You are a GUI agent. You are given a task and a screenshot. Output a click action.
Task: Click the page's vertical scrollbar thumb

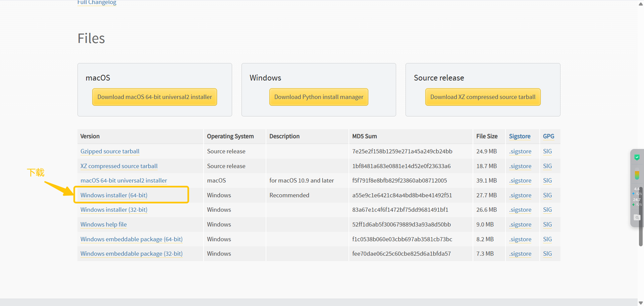[x=641, y=216]
